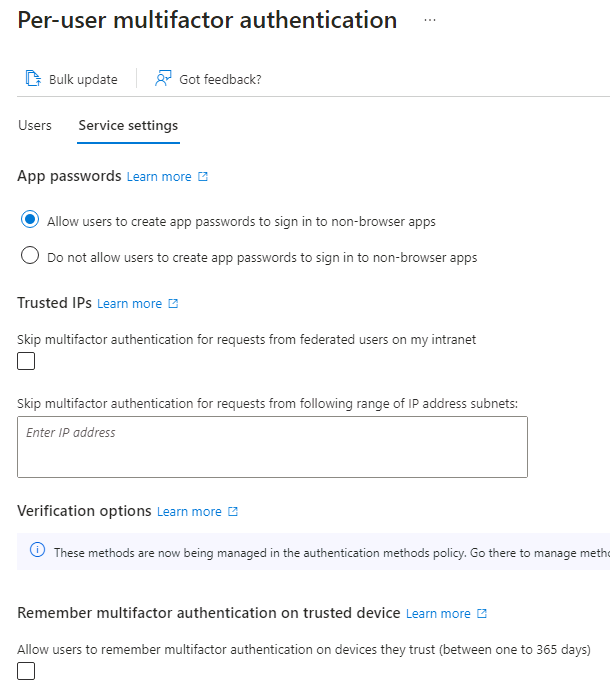Switch to the Users tab
This screenshot has height=686, width=610.
click(x=35, y=126)
